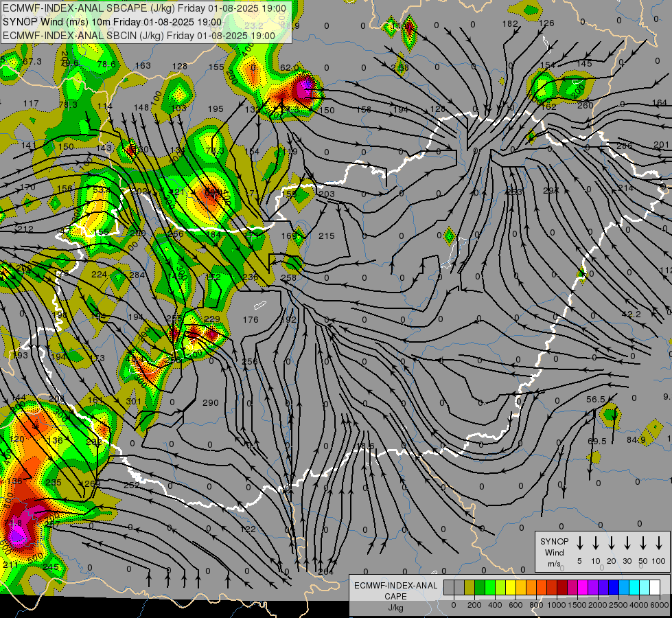The image size is (672, 618).
Task: Click the SBCAPE title line in header
Action: pyautogui.click(x=144, y=8)
